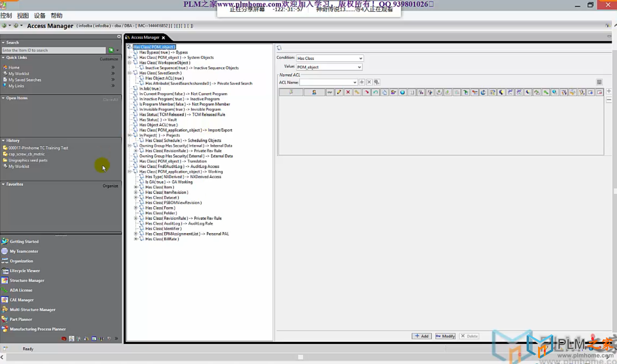The height and width of the screenshot is (364, 617).
Task: Collapse Has Class(SavedSearch) tree node
Action: tap(130, 73)
